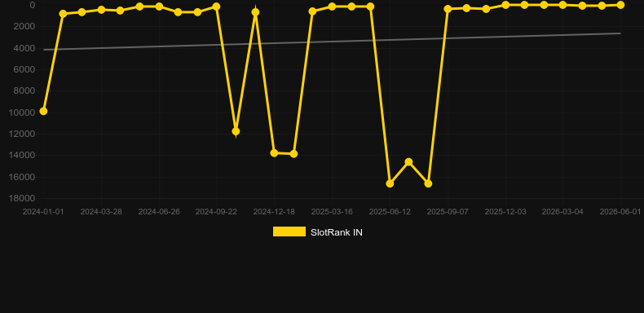Click the 2024-03-28 x-axis date label
Viewport: 644px width, 313px height.
101,212
